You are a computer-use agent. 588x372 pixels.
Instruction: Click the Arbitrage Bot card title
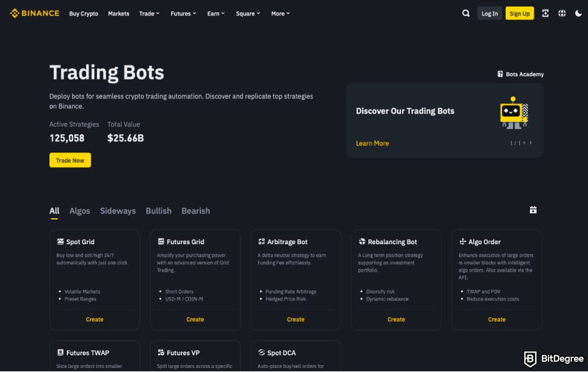coord(287,242)
